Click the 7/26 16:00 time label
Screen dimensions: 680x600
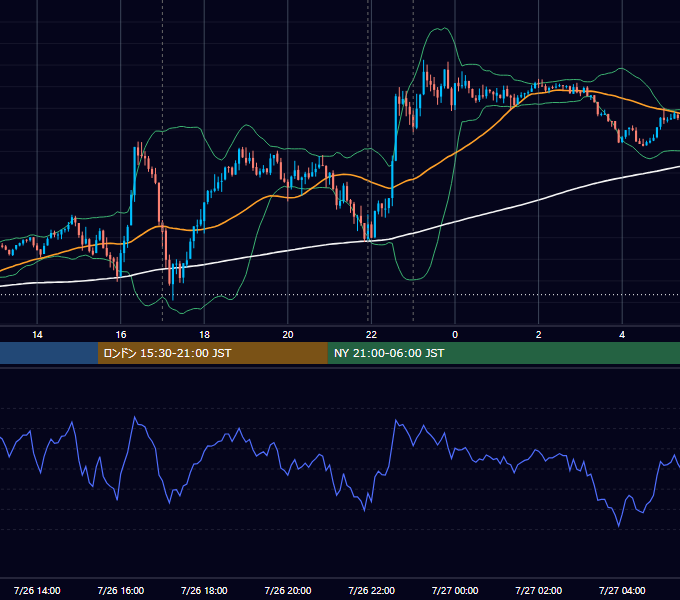click(121, 590)
